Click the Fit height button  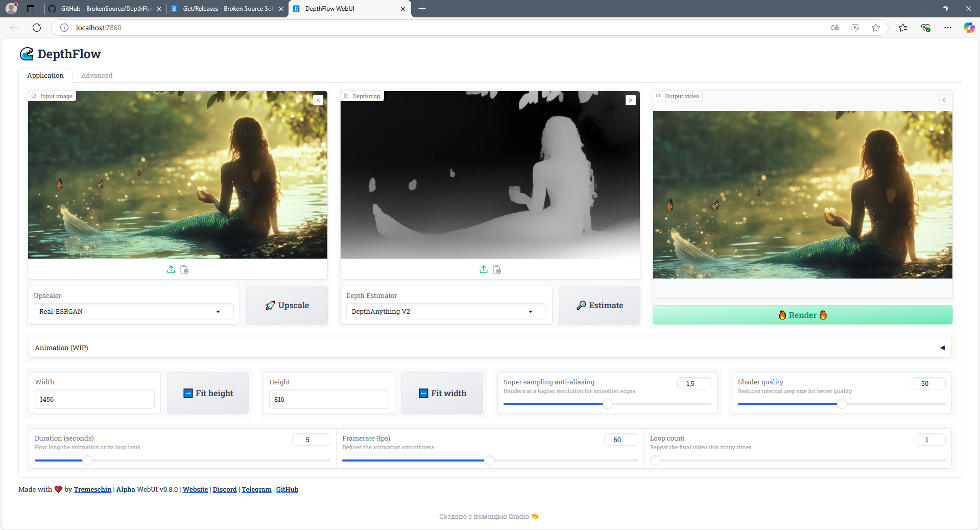tap(208, 393)
